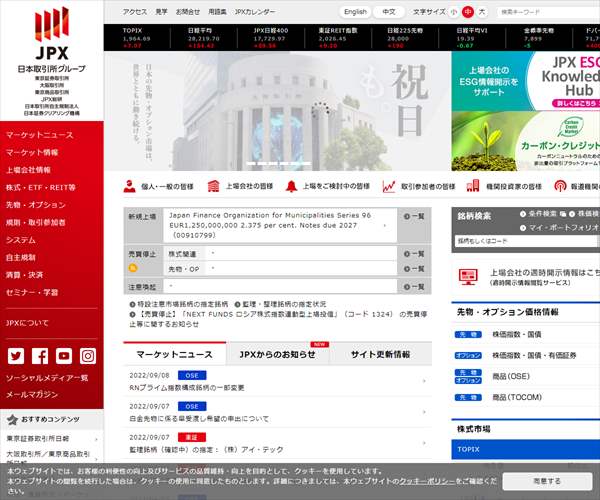This screenshot has width=600, height=500.
Task: Switch the site to English
Action: (355, 12)
